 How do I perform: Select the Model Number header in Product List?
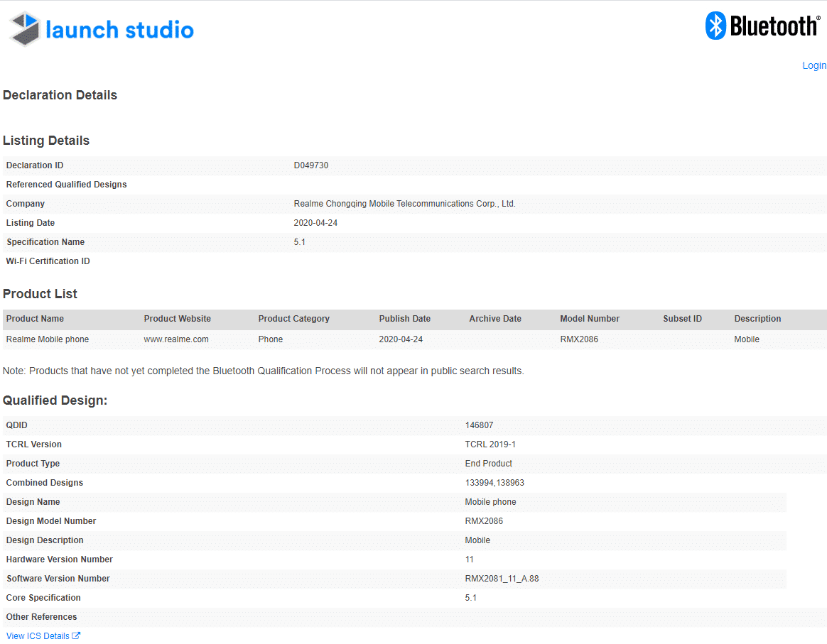pyautogui.click(x=590, y=319)
